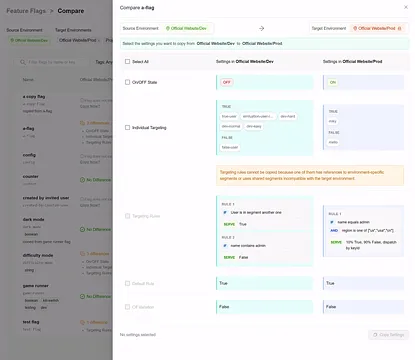415x360 pixels.
Task: Click the 'a-flag' row name
Action: point(28,128)
